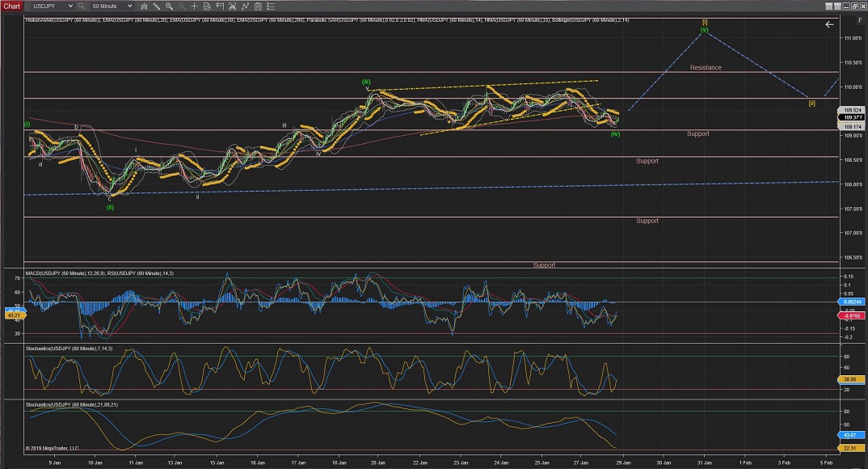The height and width of the screenshot is (469, 868).
Task: Close the chart window
Action: coord(863,6)
